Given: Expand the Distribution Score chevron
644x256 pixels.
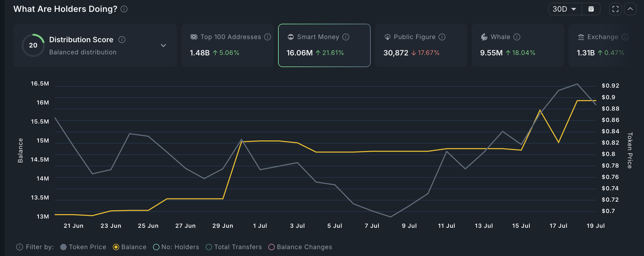Looking at the screenshot, I should (163, 45).
